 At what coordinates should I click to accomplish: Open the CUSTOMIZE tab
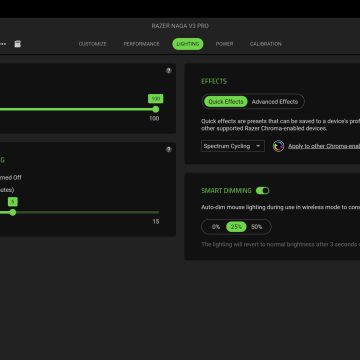(x=92, y=44)
